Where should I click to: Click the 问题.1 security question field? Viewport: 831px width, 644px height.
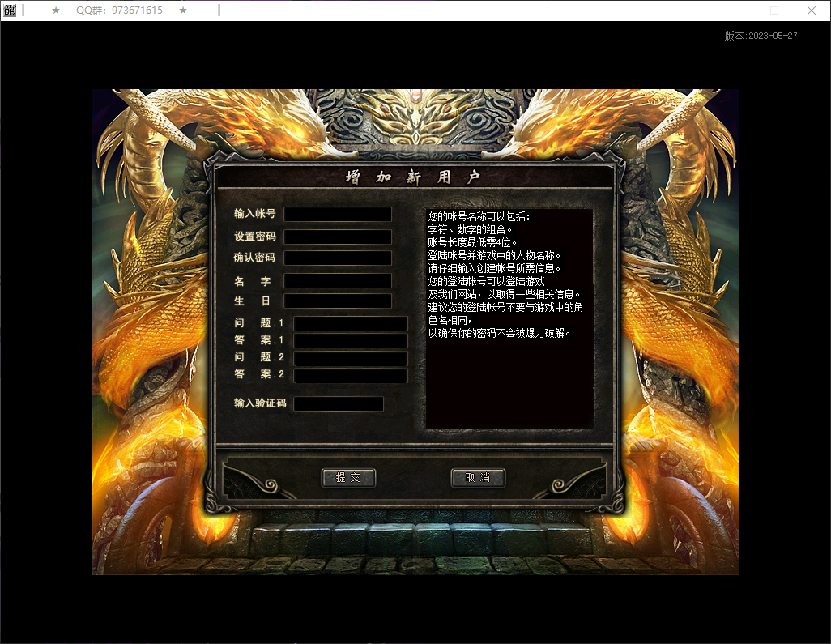pyautogui.click(x=351, y=324)
